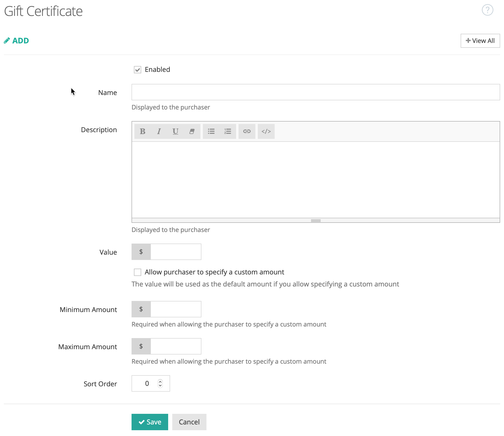Increase the Sort Order value
The image size is (504, 436).
coord(160,381)
